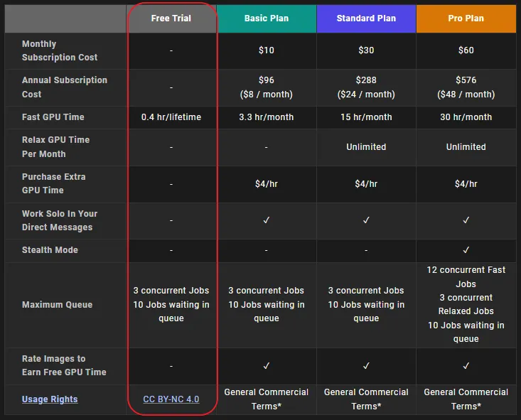Choose the Standard Plan header
The width and height of the screenshot is (521, 420).
tap(366, 18)
